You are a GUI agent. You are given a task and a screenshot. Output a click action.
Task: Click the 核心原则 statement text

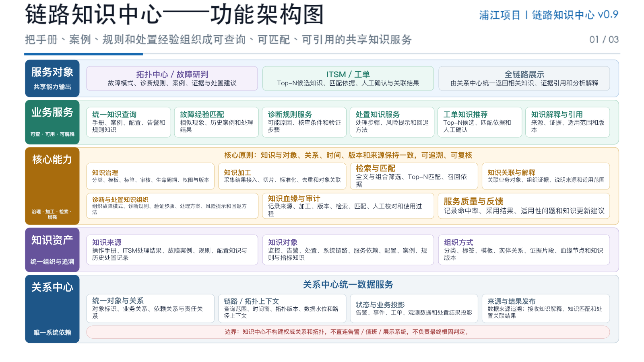pos(348,155)
